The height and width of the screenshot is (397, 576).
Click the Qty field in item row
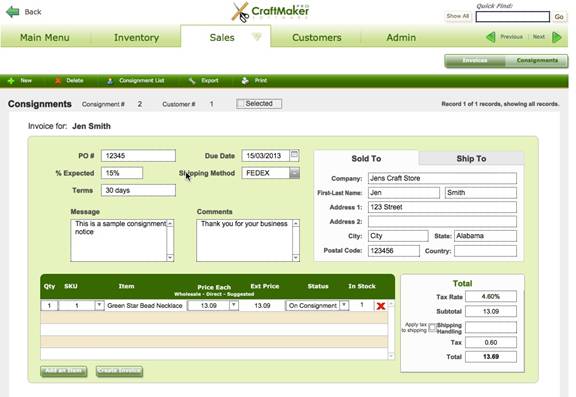pyautogui.click(x=49, y=305)
